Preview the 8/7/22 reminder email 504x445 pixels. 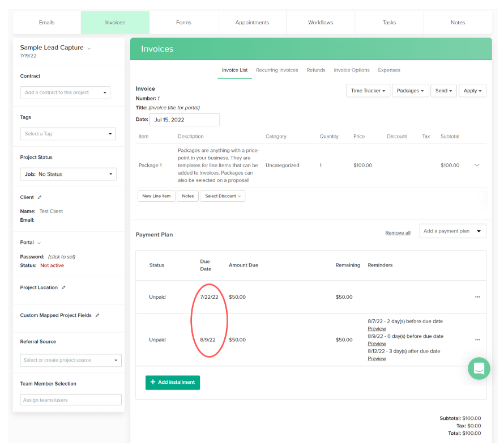tap(377, 328)
